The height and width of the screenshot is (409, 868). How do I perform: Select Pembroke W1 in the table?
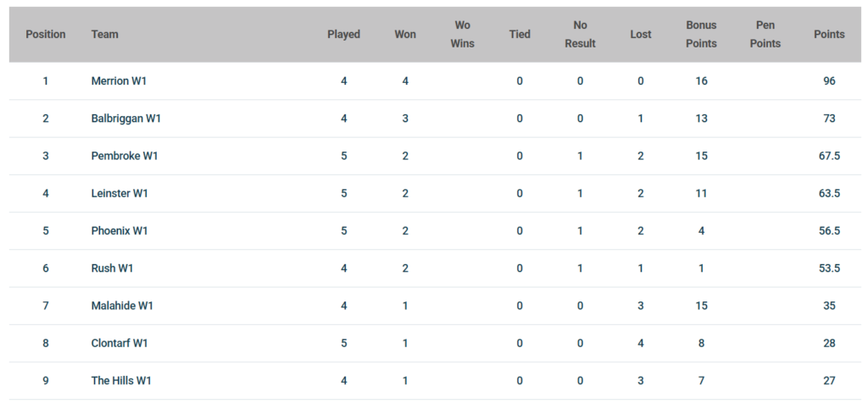click(125, 156)
